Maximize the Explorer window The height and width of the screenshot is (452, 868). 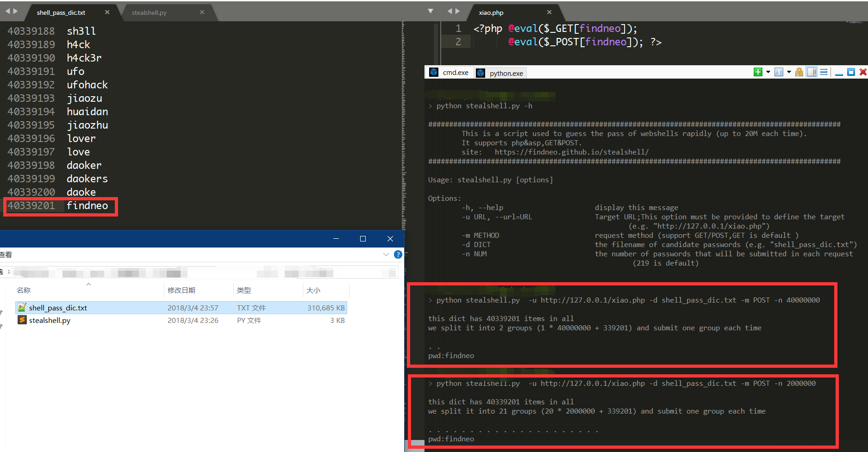[x=363, y=239]
